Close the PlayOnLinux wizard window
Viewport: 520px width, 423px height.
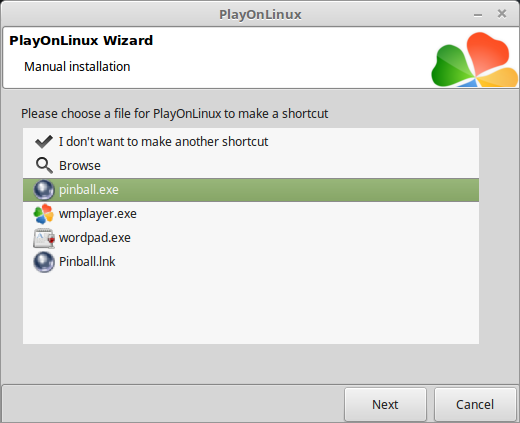[502, 14]
